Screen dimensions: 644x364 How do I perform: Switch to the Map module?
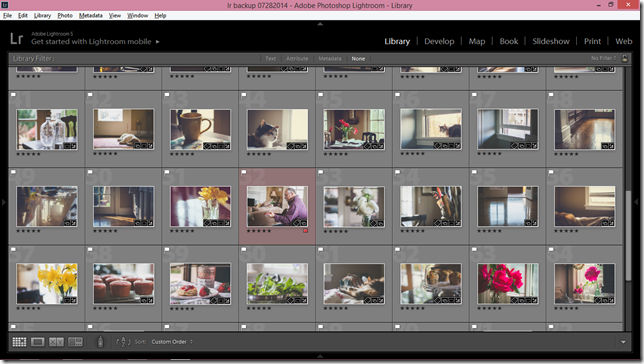tap(477, 41)
